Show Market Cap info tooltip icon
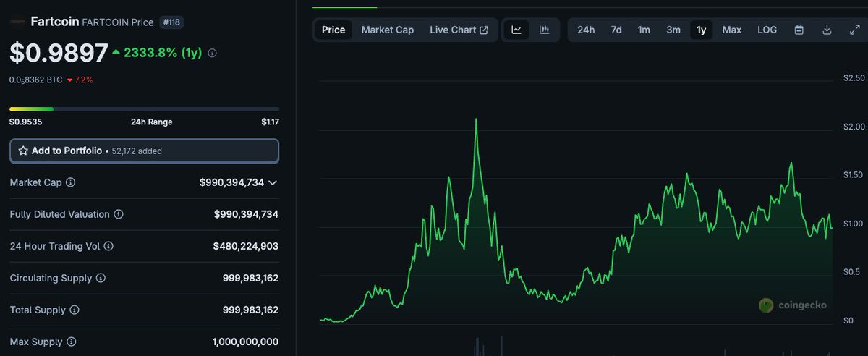Screen dimensions: 868x356 coord(70,182)
